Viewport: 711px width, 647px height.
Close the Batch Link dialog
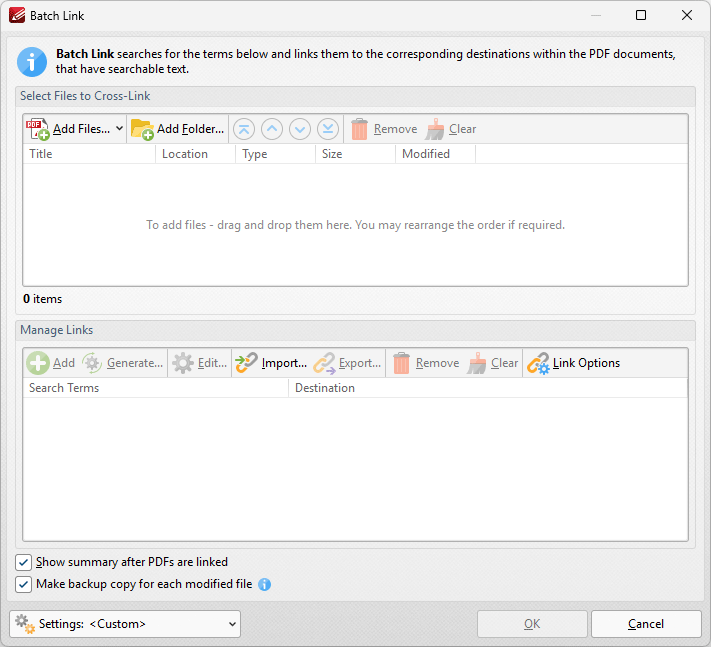(x=687, y=15)
